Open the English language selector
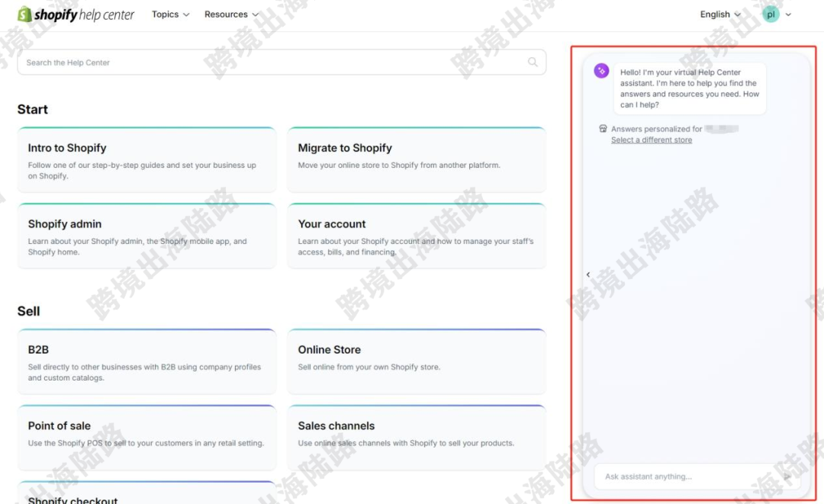 click(x=720, y=14)
